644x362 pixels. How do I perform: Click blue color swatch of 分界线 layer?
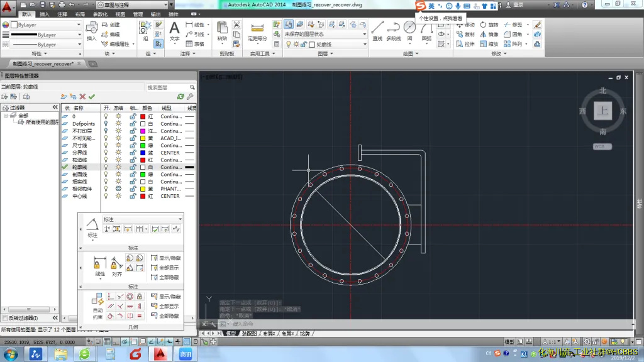pos(143,153)
